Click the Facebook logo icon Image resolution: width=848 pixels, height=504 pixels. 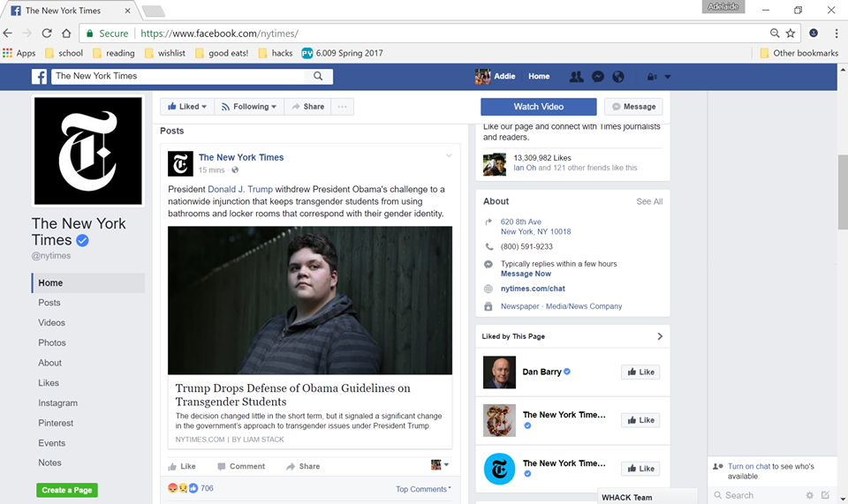coord(40,76)
